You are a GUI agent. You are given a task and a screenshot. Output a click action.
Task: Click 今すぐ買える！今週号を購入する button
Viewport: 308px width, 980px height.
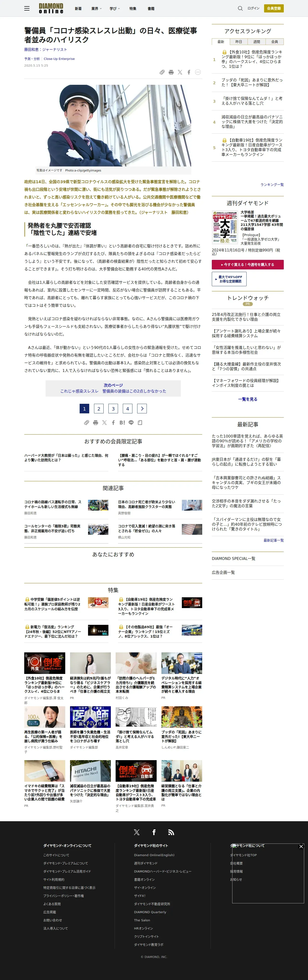click(248, 264)
